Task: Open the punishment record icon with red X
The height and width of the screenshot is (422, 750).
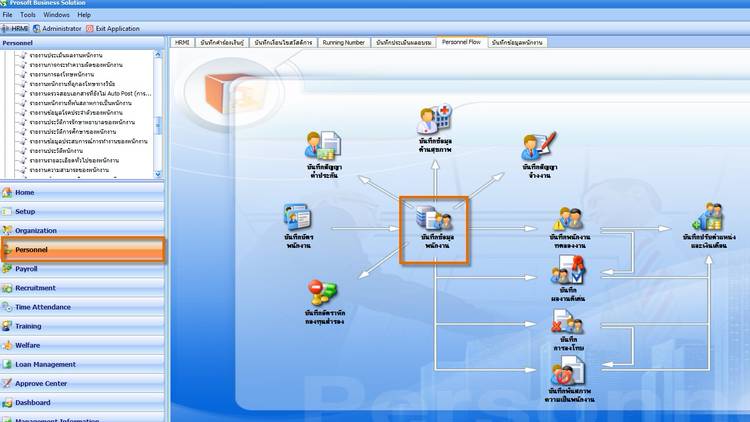Action: pos(569,322)
